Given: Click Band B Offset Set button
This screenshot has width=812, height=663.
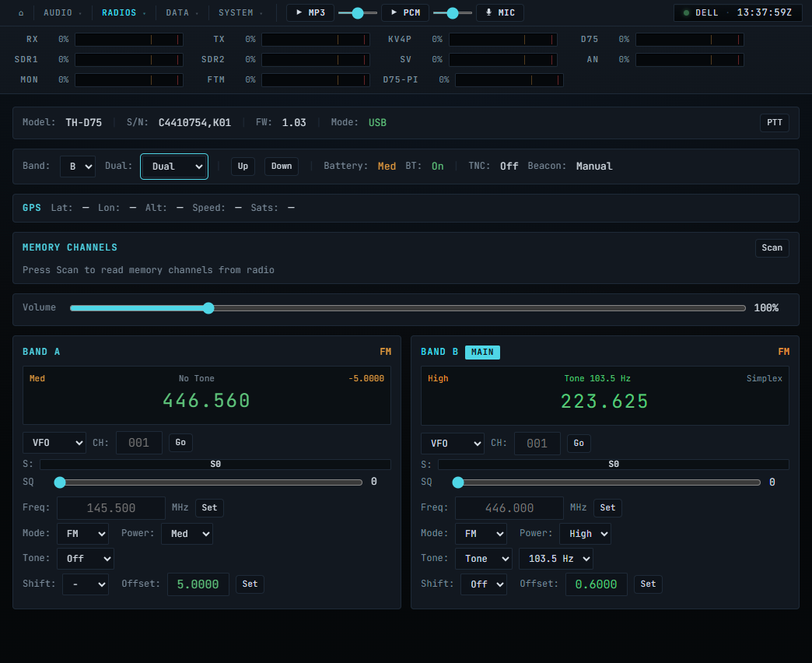Looking at the screenshot, I should pyautogui.click(x=648, y=584).
